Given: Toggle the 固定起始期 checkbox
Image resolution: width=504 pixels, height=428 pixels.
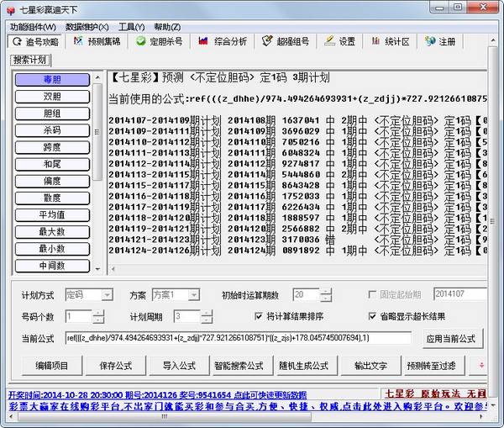Looking at the screenshot, I should click(x=372, y=295).
